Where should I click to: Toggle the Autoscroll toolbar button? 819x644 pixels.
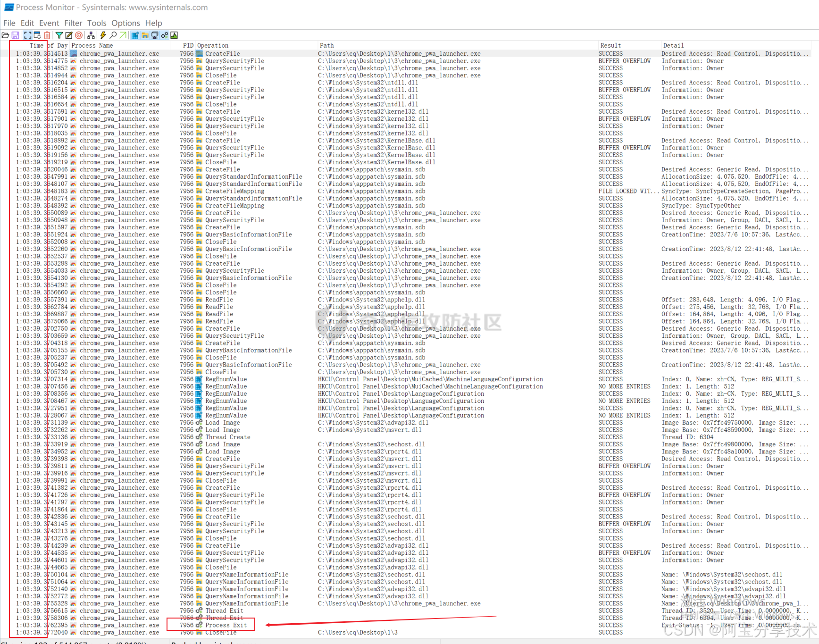37,35
